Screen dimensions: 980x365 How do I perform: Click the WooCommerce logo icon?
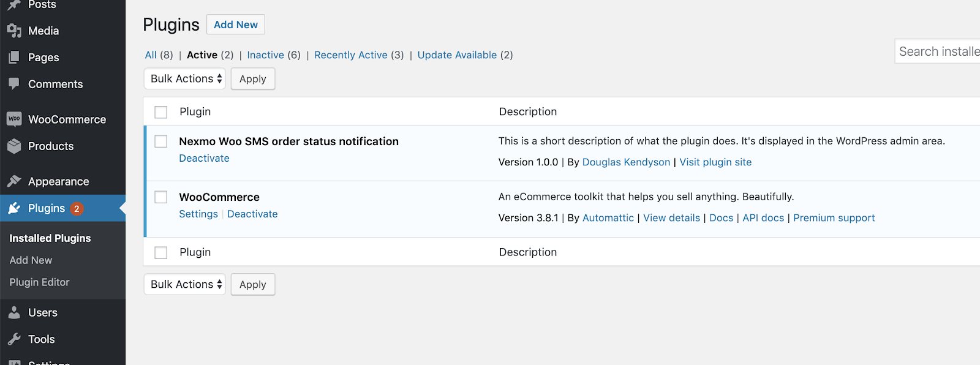click(14, 119)
